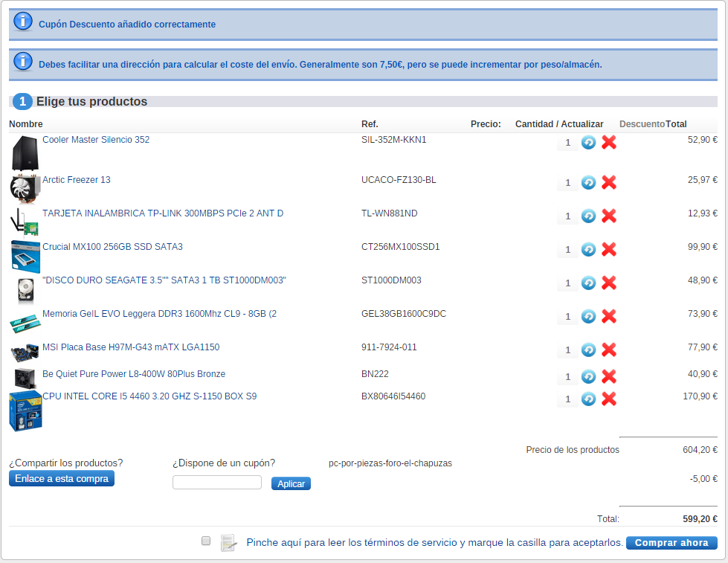Open DISCO DURO SEAGATE product link

click(x=164, y=280)
